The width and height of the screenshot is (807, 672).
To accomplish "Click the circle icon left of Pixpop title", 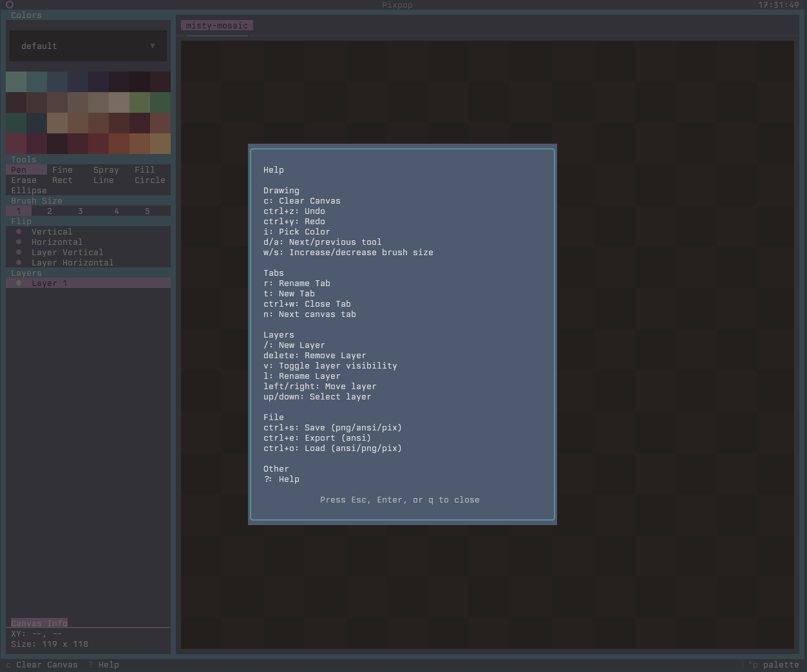I will [10, 5].
